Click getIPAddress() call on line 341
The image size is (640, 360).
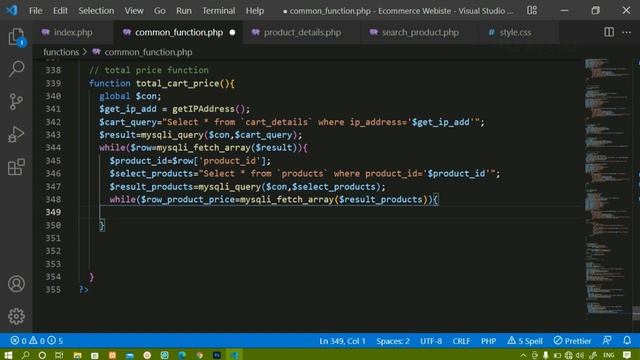[209, 109]
